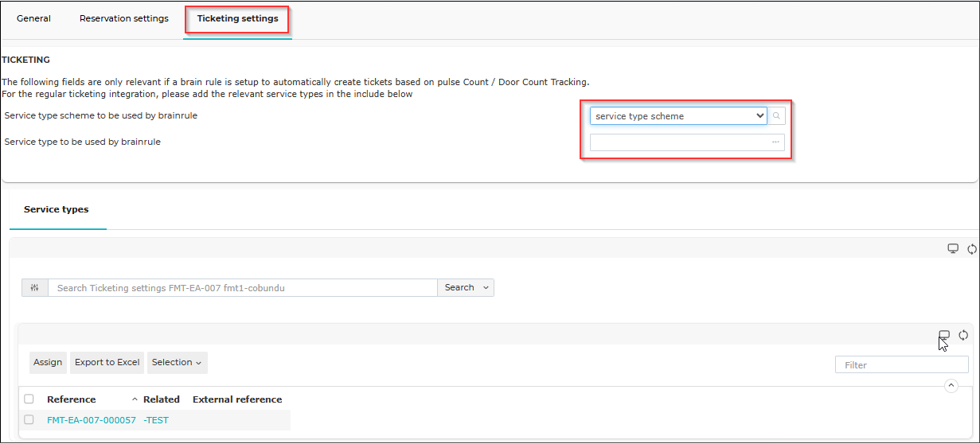Open the Service types tab

click(x=57, y=210)
